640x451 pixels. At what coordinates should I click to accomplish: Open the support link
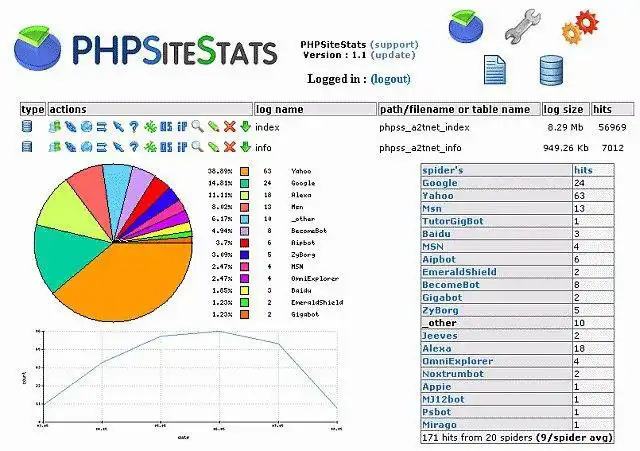coord(394,44)
